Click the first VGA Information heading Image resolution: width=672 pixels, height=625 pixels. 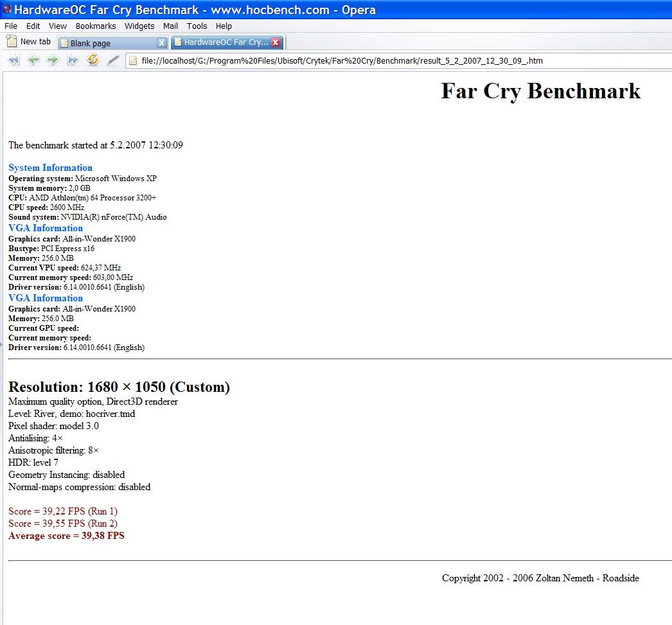pyautogui.click(x=46, y=228)
